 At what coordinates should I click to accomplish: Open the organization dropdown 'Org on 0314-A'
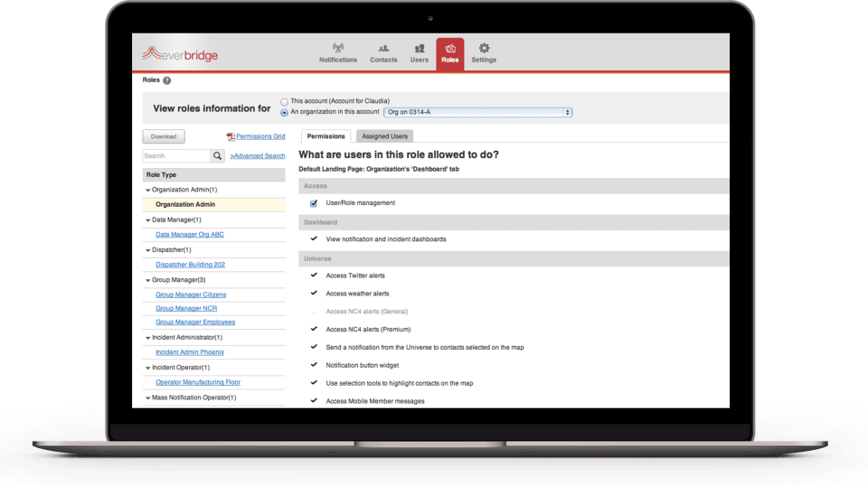pyautogui.click(x=477, y=112)
